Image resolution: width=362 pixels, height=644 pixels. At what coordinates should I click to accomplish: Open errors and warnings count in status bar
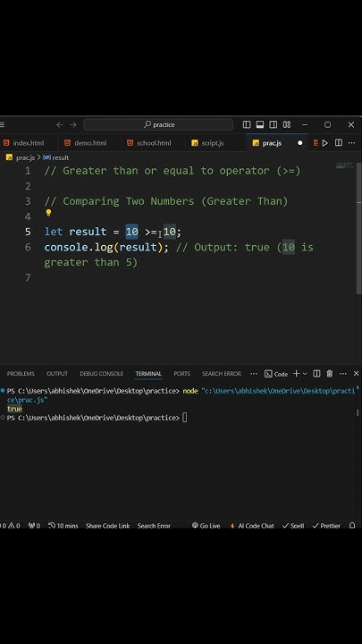click(10, 526)
